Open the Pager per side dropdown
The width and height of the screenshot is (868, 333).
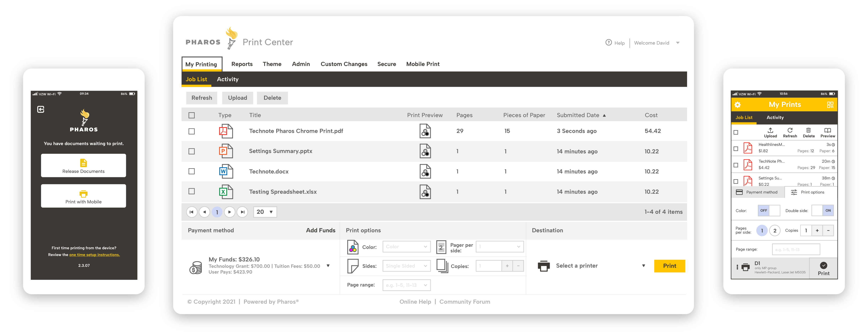(x=499, y=247)
